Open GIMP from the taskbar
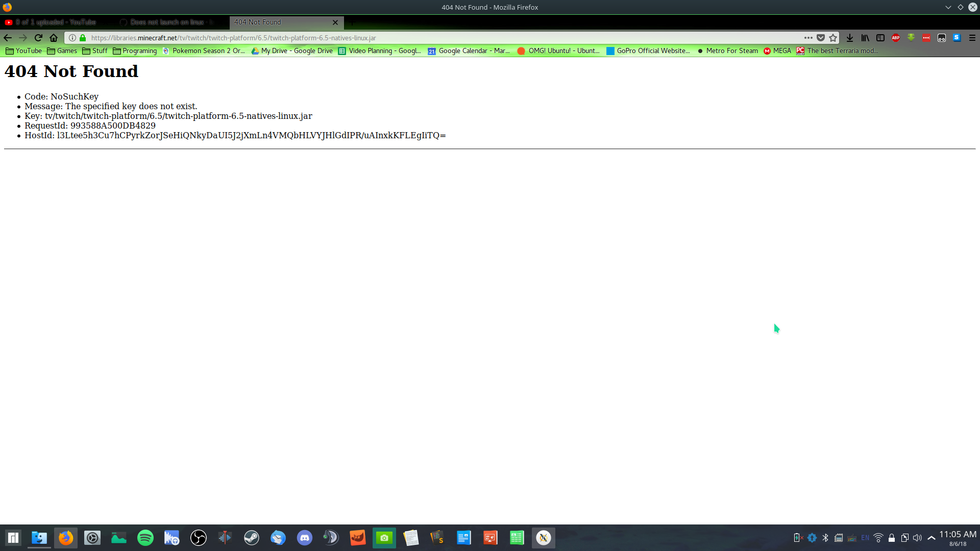The width and height of the screenshot is (980, 551). [x=357, y=537]
